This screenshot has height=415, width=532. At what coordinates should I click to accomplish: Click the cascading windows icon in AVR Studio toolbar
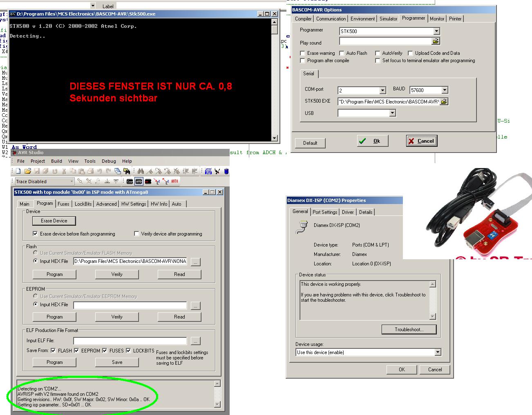(x=117, y=171)
